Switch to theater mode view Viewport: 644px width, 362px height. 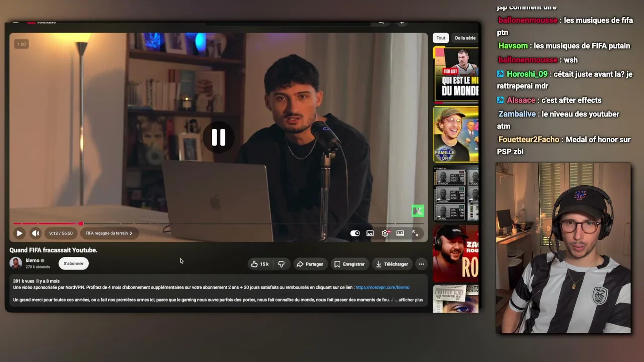400,233
